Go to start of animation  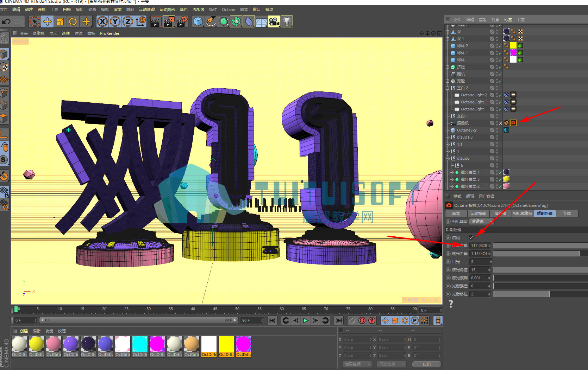point(273,320)
